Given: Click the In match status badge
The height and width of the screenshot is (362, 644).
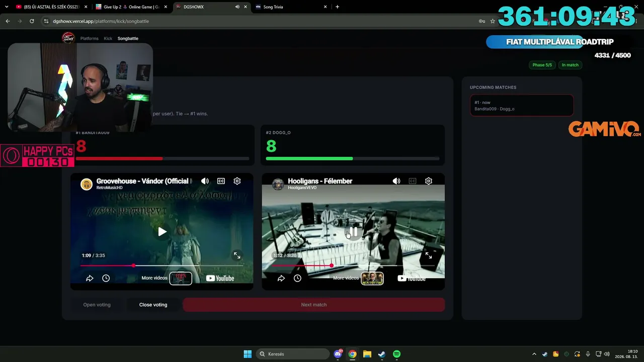Looking at the screenshot, I should 570,65.
